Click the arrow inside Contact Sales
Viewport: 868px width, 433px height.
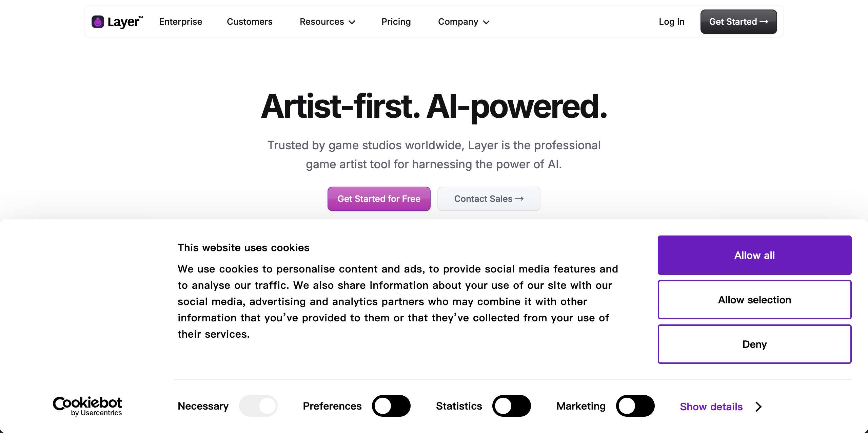[x=519, y=199]
